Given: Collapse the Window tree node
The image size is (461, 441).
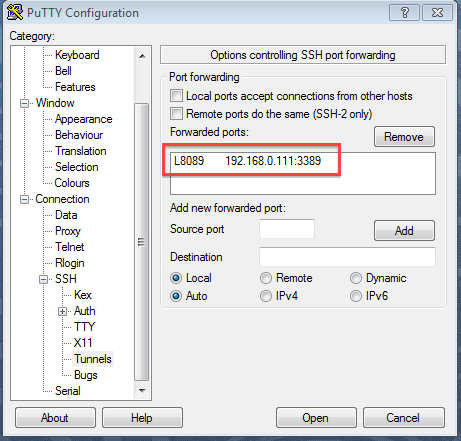Looking at the screenshot, I should [24, 103].
